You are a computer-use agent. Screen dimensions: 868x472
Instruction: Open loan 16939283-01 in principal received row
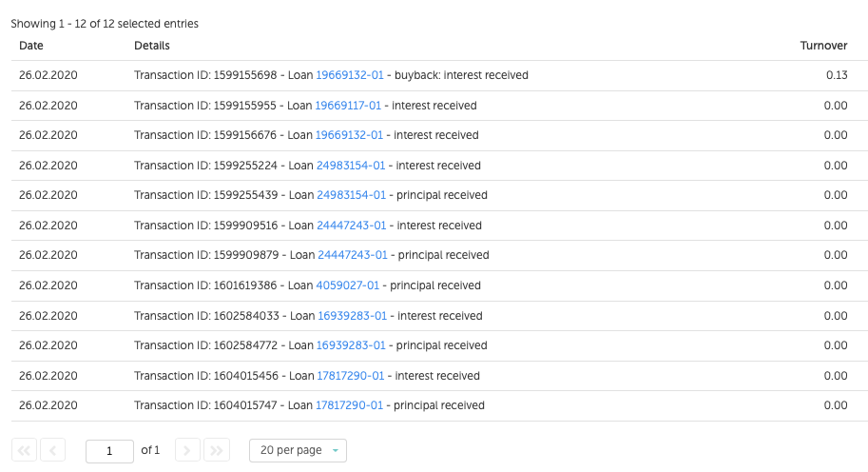point(352,345)
